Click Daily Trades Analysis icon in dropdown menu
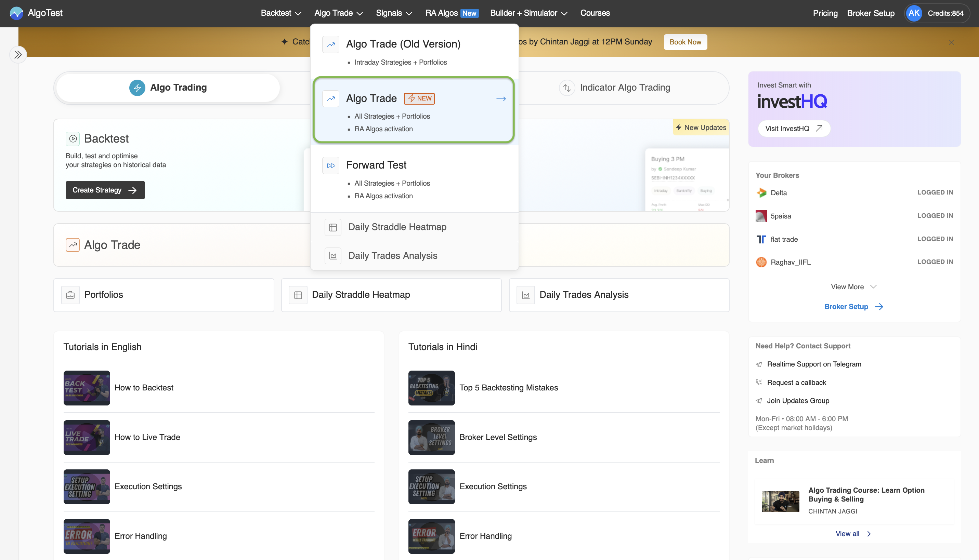979x560 pixels. 333,256
